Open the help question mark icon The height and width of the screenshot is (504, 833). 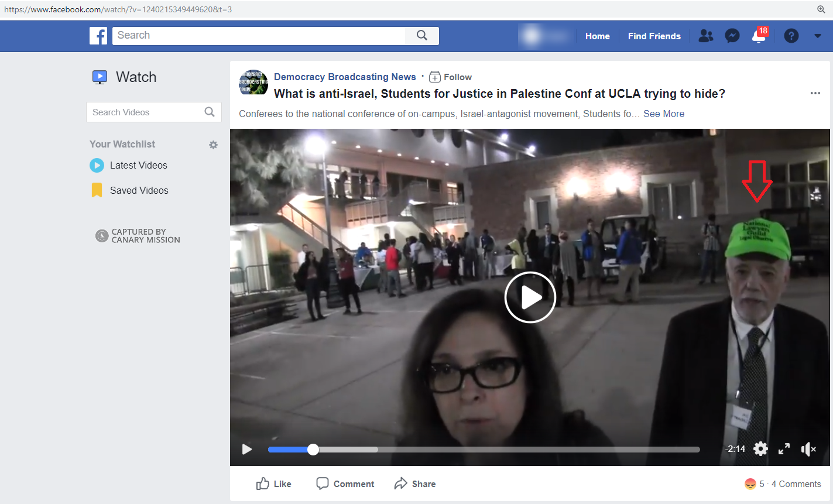[x=791, y=36]
